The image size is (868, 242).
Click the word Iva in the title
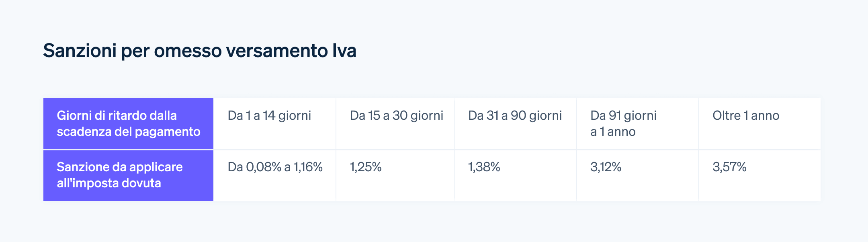[344, 51]
